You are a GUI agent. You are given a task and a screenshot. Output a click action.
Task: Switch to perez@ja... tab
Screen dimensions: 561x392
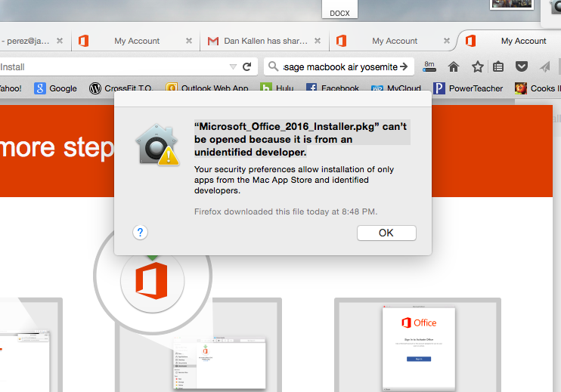click(25, 41)
